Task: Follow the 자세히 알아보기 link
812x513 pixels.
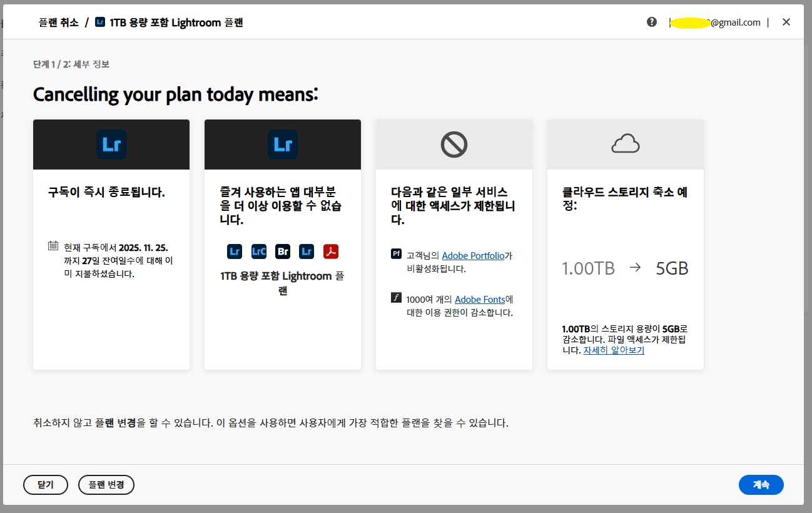Action: coord(614,350)
